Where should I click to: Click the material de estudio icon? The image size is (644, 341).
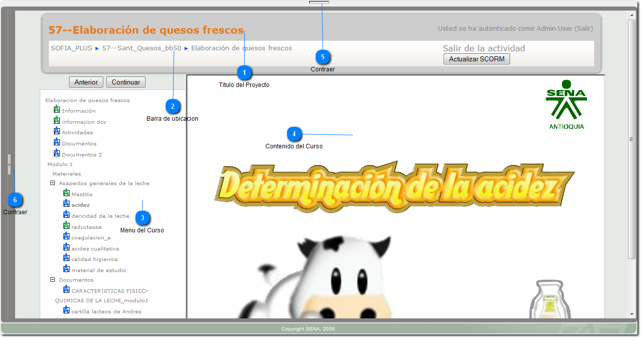[66, 268]
